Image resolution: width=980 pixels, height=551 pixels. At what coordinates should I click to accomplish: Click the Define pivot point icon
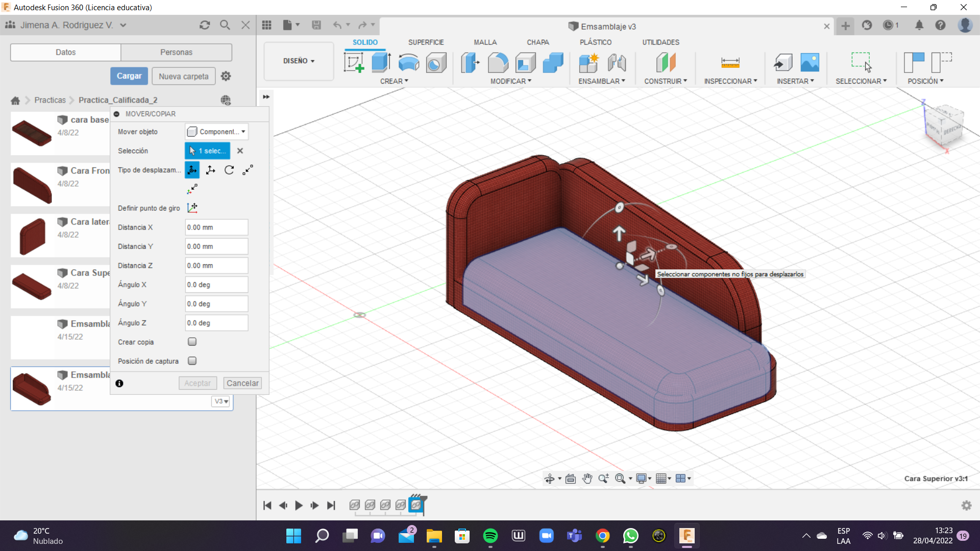click(192, 208)
